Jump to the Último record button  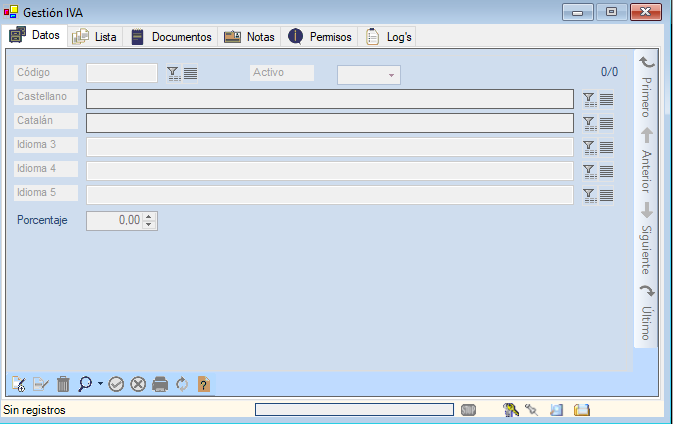click(x=647, y=312)
